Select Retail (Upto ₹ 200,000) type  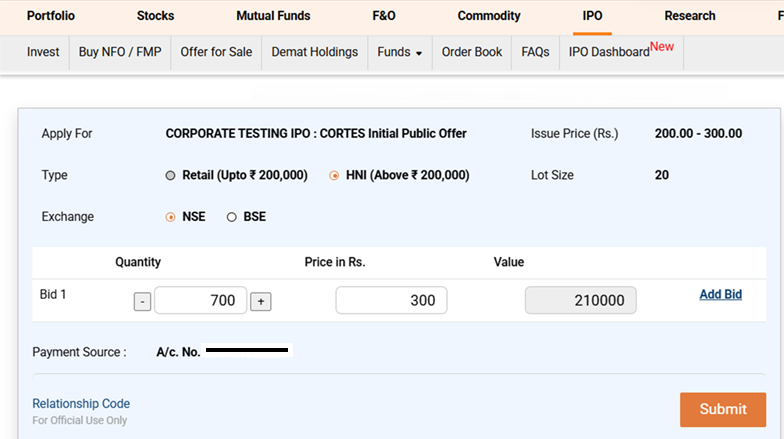coord(170,175)
